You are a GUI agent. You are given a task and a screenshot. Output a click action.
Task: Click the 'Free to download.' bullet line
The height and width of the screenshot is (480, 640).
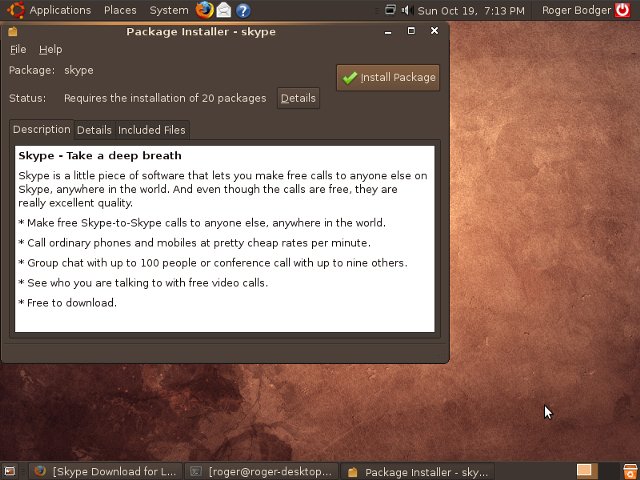67,303
